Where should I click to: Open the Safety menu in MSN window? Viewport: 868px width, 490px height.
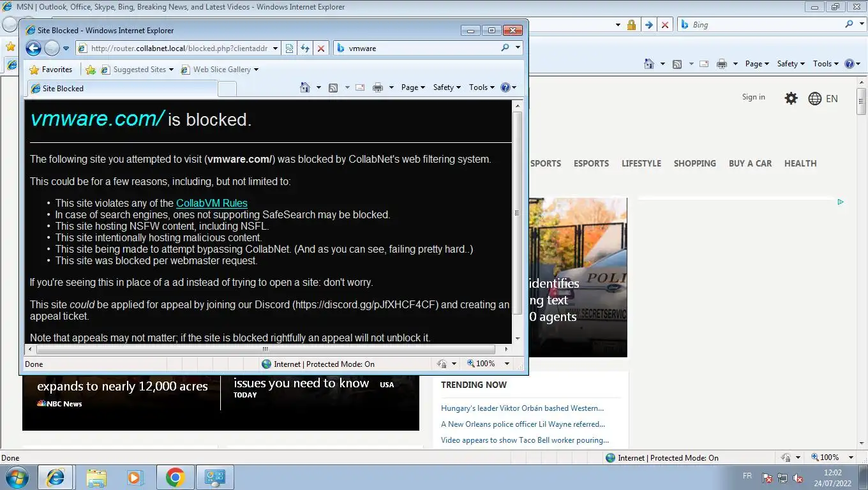click(791, 64)
